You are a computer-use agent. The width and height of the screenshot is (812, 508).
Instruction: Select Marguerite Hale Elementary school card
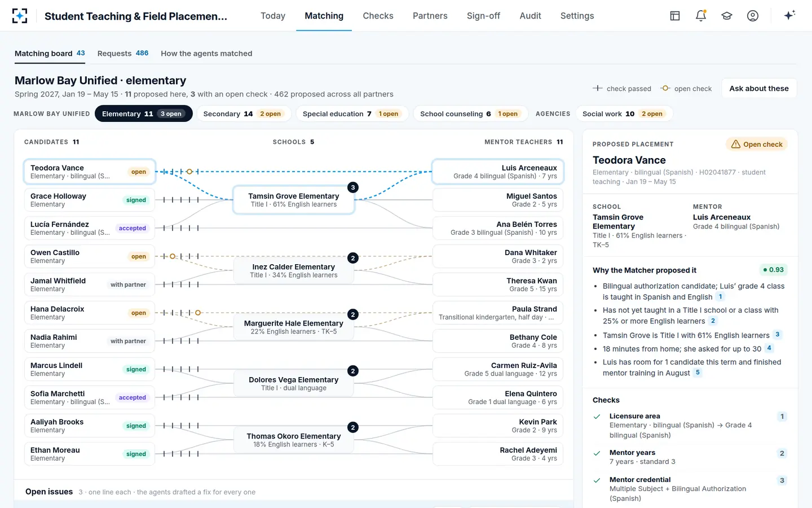pyautogui.click(x=294, y=327)
